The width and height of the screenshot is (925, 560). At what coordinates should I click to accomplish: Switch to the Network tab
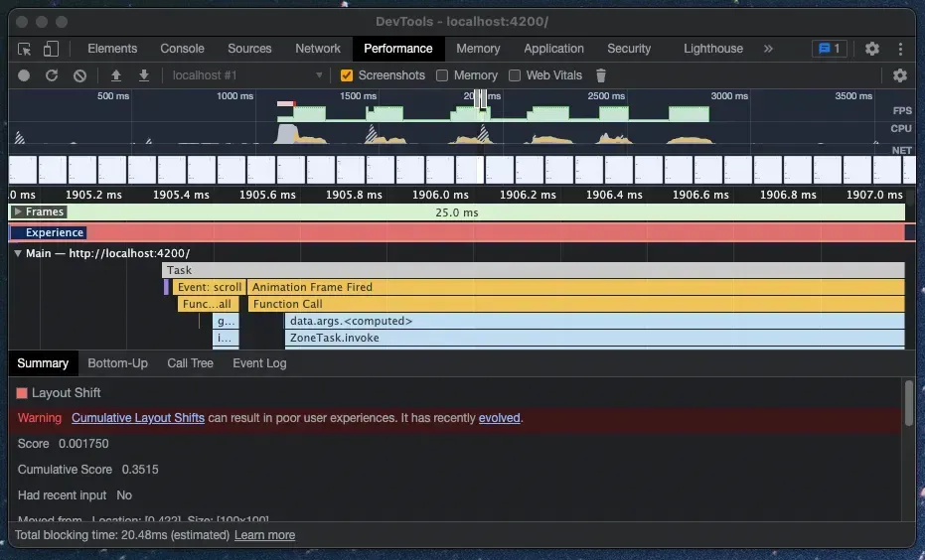pos(317,49)
